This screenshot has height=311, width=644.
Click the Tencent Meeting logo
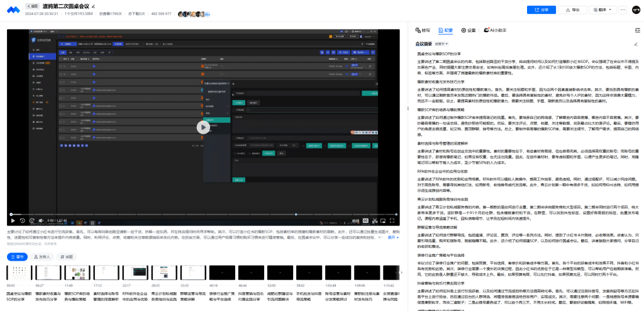click(13, 9)
